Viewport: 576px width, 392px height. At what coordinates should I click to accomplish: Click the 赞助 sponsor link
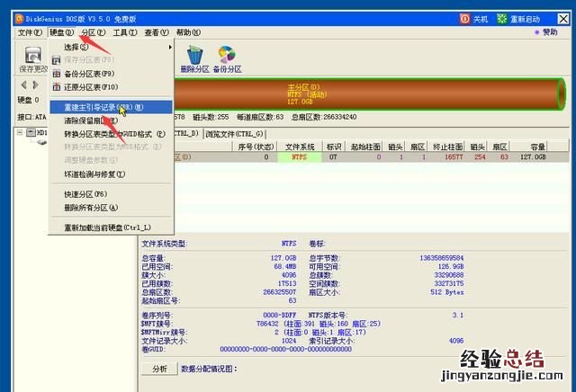pyautogui.click(x=556, y=32)
